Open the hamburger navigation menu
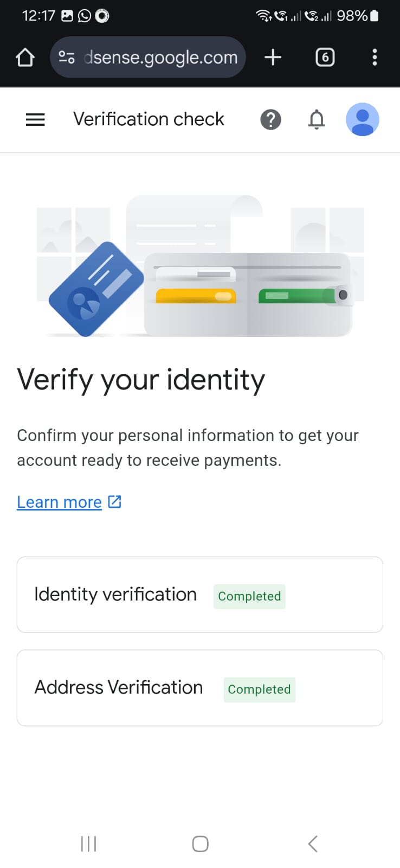The image size is (400, 868). [x=35, y=119]
